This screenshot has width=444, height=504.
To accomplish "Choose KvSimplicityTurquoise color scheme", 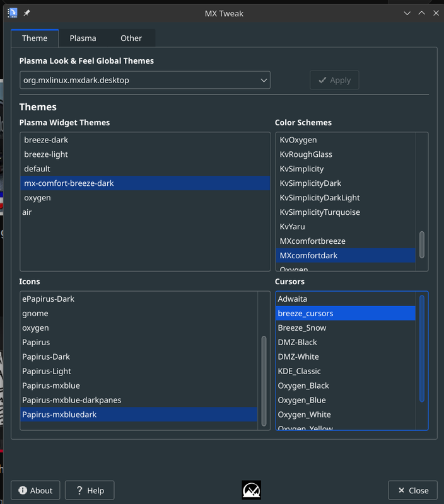I will click(x=346, y=212).
